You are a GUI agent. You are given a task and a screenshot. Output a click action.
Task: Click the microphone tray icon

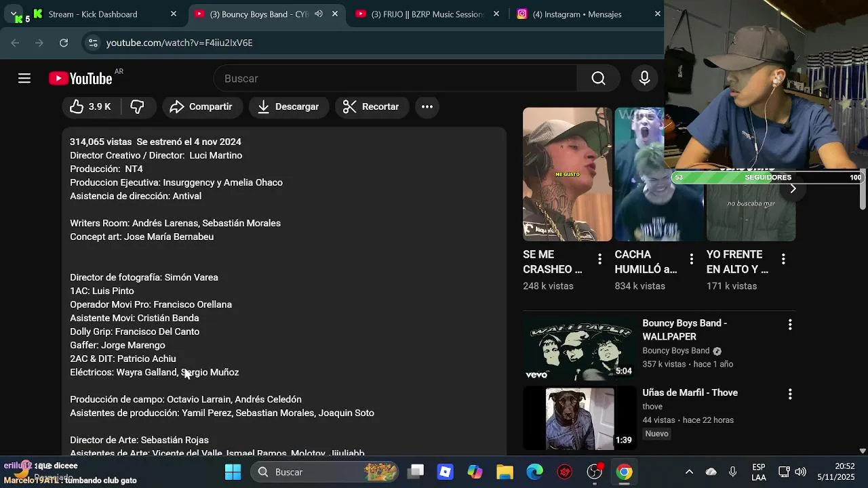coord(732,472)
